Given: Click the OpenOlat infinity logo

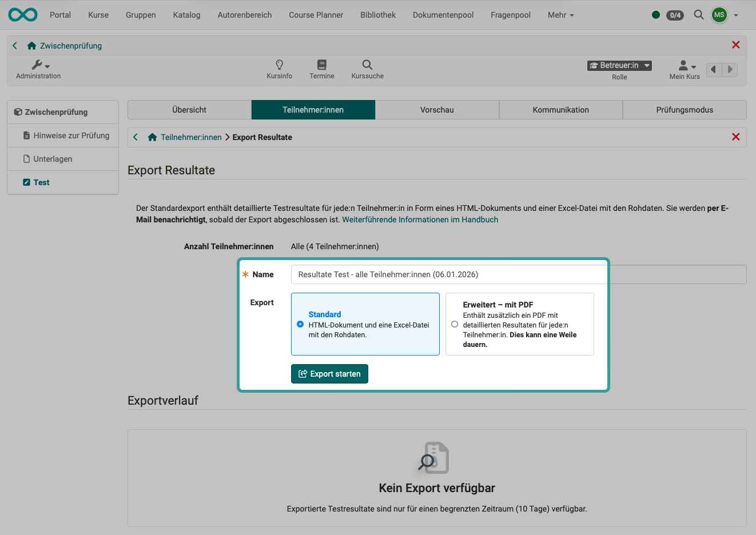Looking at the screenshot, I should point(22,14).
